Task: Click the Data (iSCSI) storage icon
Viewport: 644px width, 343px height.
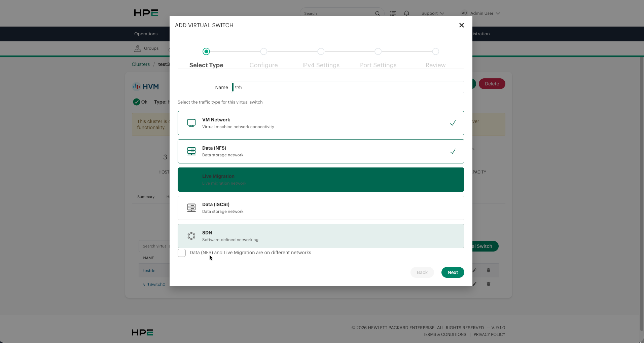Action: coord(191,208)
